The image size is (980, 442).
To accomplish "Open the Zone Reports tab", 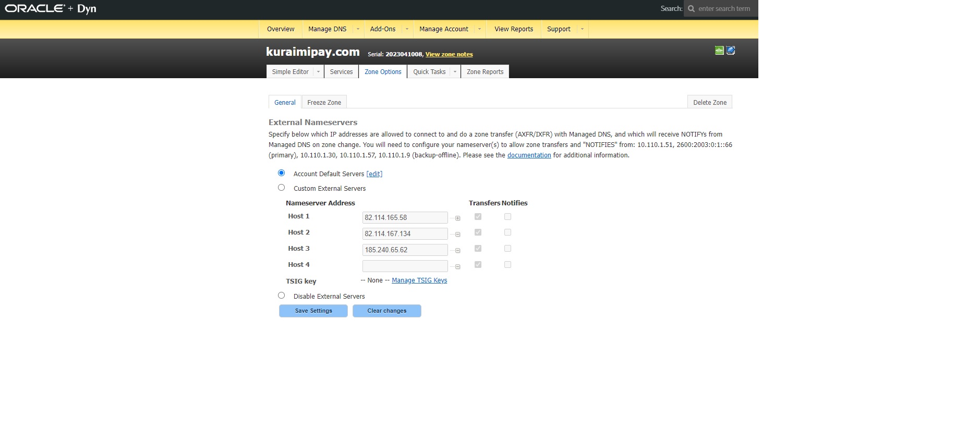I will tap(485, 72).
